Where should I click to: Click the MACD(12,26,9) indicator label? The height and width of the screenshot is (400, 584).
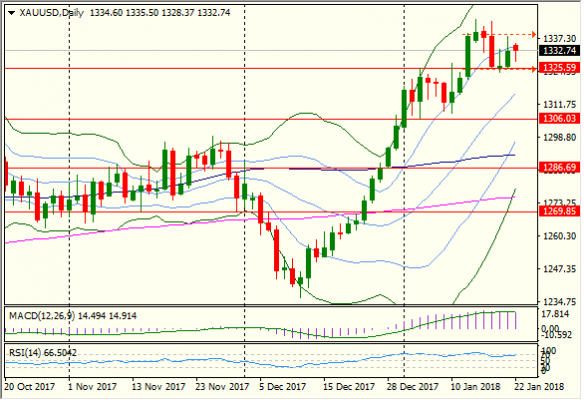42,316
